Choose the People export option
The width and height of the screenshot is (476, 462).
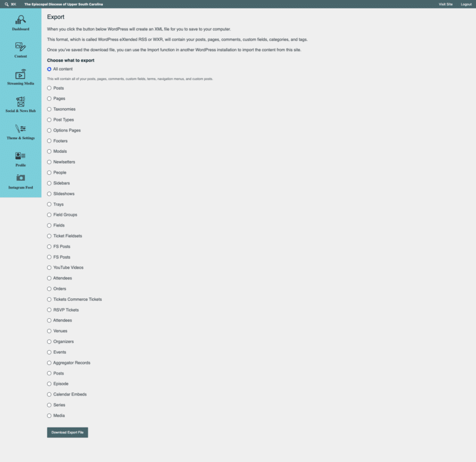(49, 172)
